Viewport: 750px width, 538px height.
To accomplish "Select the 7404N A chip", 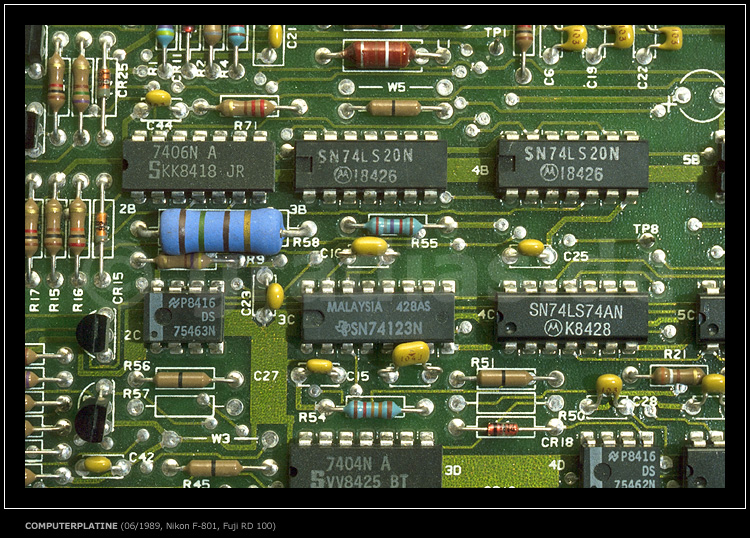I will (366, 467).
